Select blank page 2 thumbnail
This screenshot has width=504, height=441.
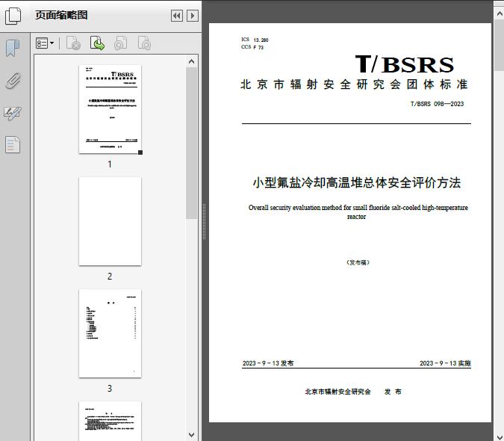[110, 221]
